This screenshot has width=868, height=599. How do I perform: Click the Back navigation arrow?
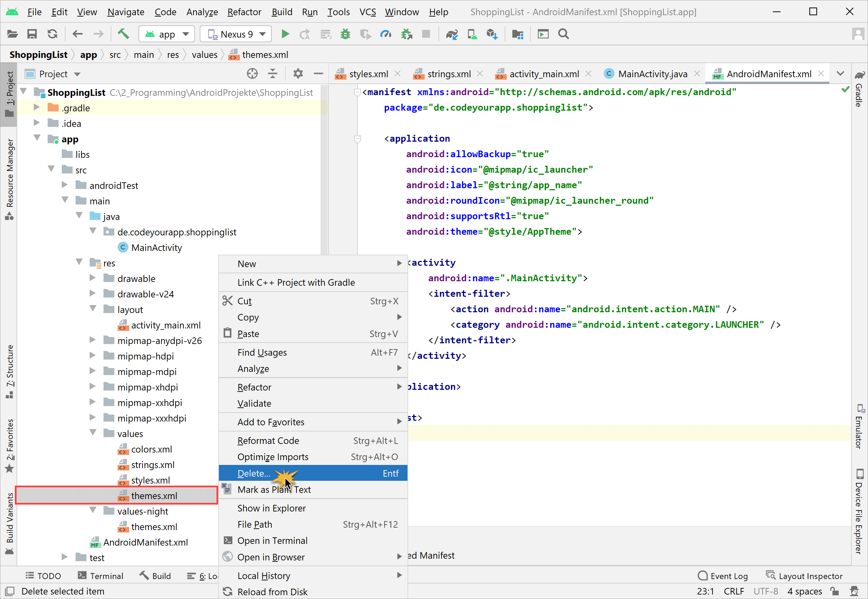77,34
